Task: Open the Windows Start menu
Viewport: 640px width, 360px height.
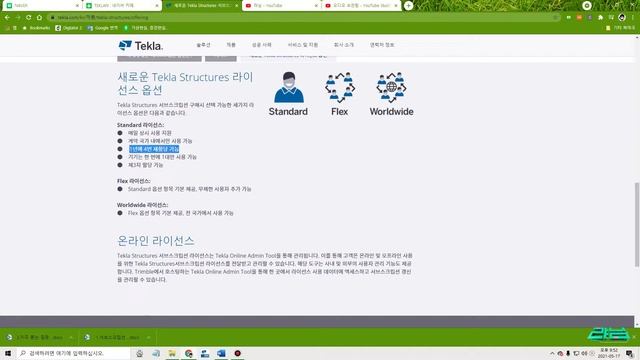Action: (x=8, y=353)
